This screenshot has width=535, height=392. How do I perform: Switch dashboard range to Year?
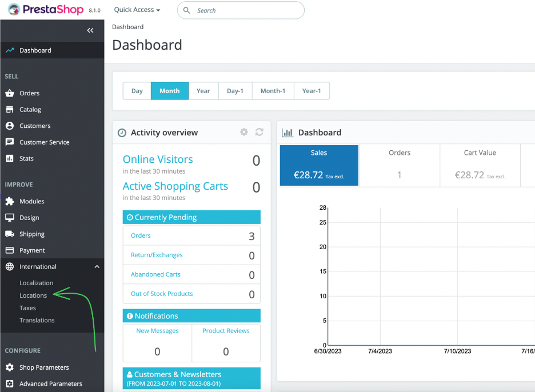coord(203,90)
